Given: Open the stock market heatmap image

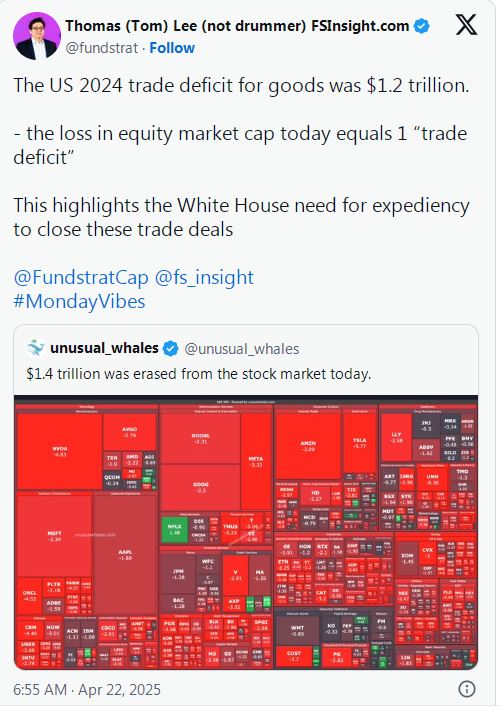Looking at the screenshot, I should click(246, 532).
